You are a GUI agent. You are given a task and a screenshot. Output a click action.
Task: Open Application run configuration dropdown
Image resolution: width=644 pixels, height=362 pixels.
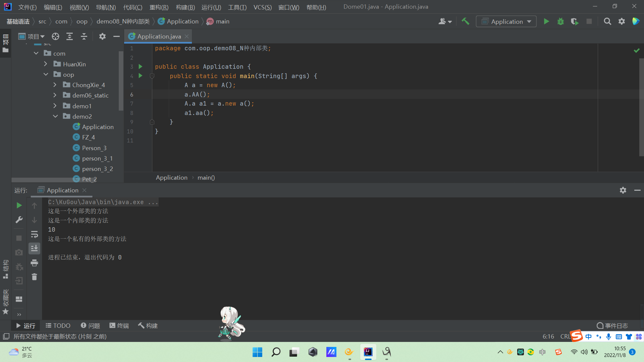(x=506, y=22)
